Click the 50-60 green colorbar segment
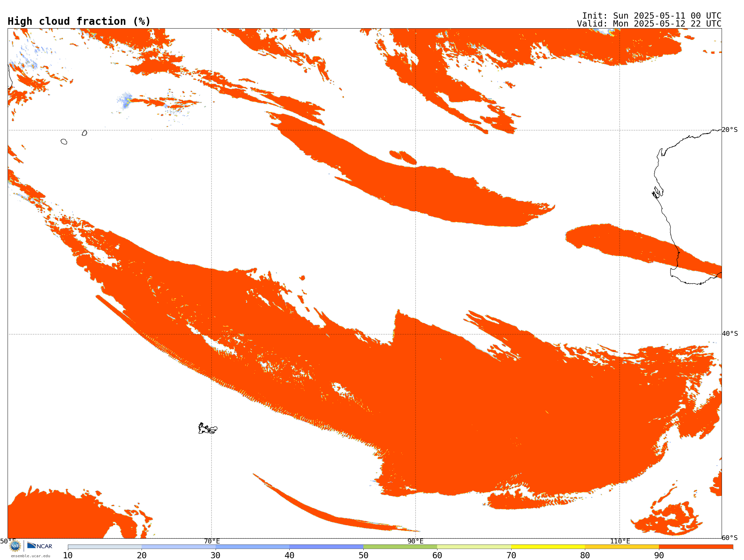Viewport: 744px width, 560px height. click(x=400, y=547)
